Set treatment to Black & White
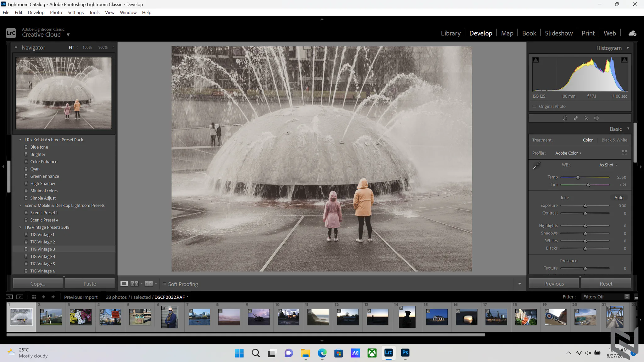 point(614,140)
